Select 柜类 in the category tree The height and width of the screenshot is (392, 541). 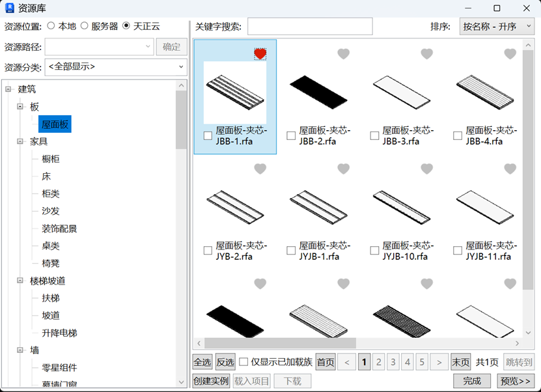tap(51, 193)
